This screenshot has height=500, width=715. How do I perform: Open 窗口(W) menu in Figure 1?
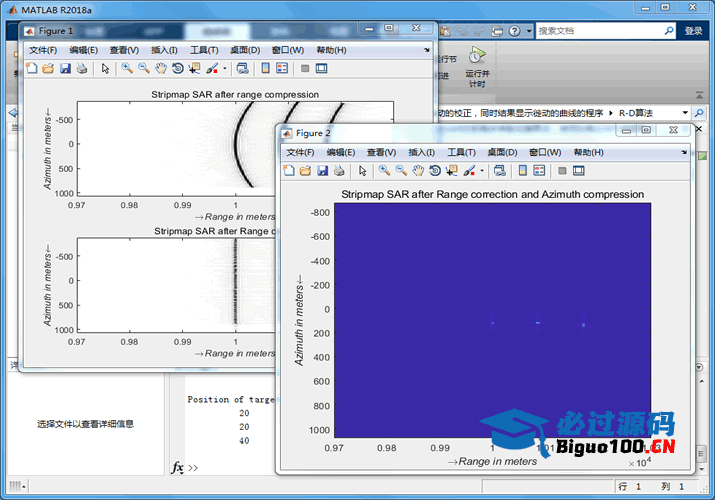coord(287,50)
